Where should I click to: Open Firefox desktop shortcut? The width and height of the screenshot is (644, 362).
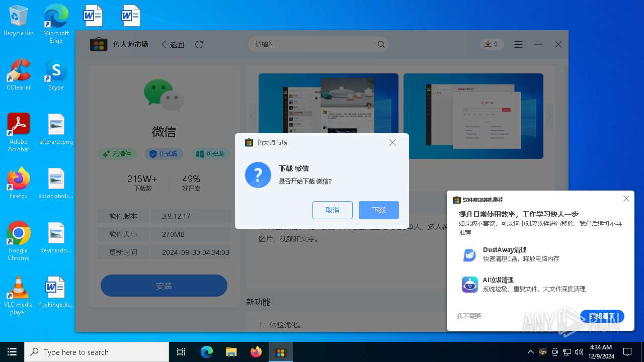[19, 184]
